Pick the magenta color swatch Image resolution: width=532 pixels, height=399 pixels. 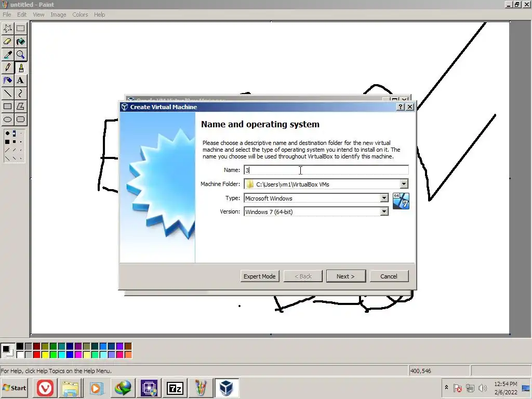(78, 354)
